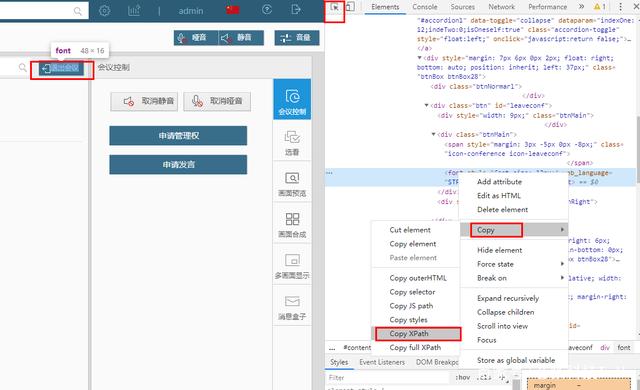The height and width of the screenshot is (390, 640).
Task: Click the 申请管理权 button
Action: tap(178, 135)
